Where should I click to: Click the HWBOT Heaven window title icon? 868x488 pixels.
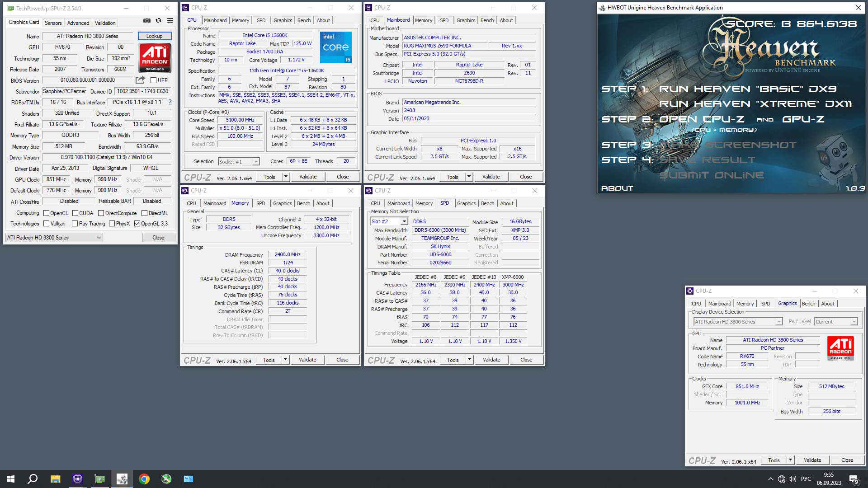(602, 8)
